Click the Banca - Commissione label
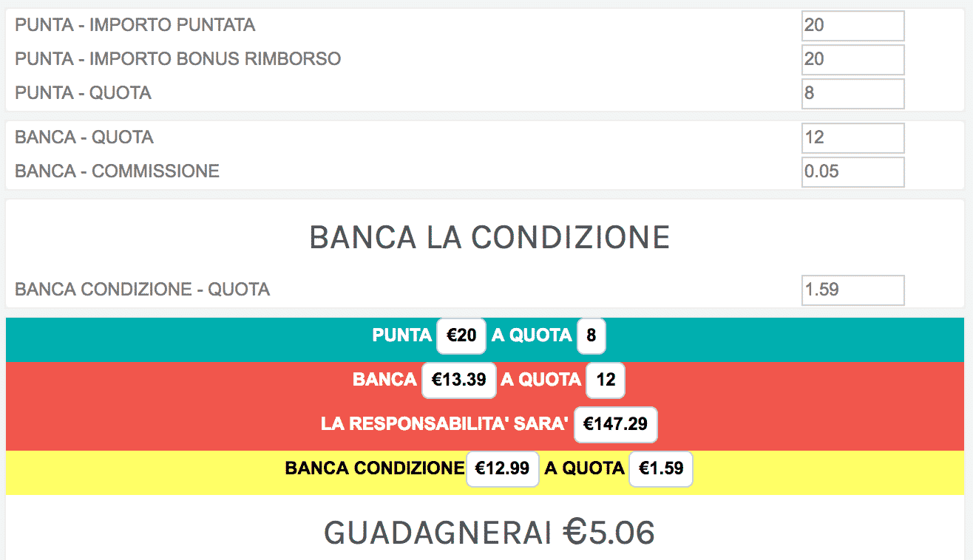This screenshot has width=973, height=560. click(117, 171)
